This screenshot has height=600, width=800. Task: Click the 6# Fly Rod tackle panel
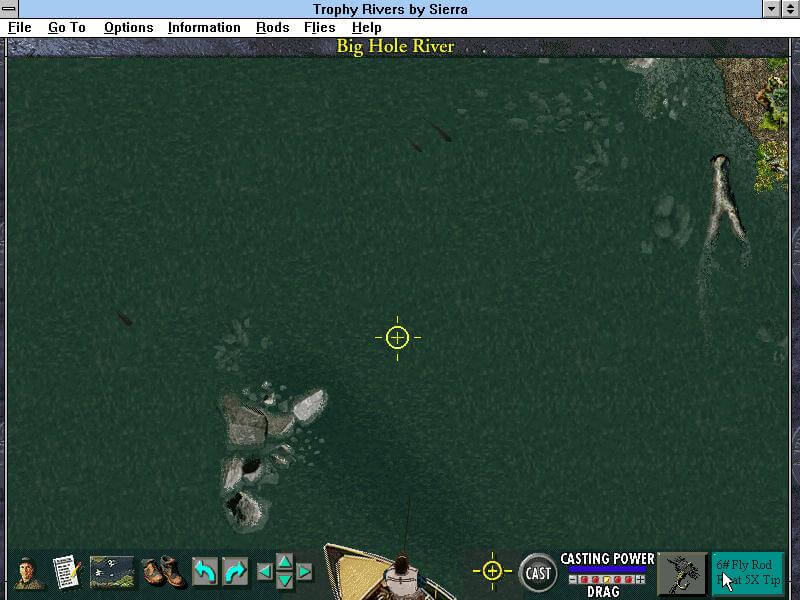pos(748,573)
